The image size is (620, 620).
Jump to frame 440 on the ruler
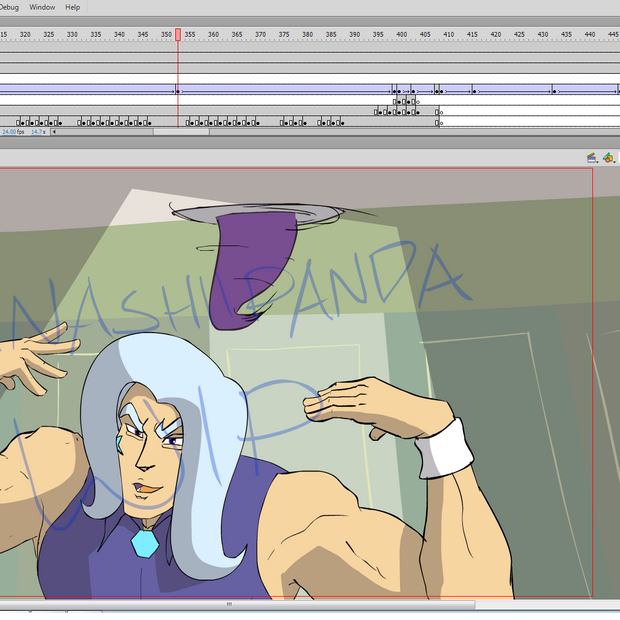590,34
